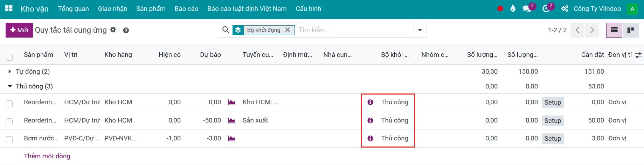Click the Tìm kiếm search field

(354, 30)
